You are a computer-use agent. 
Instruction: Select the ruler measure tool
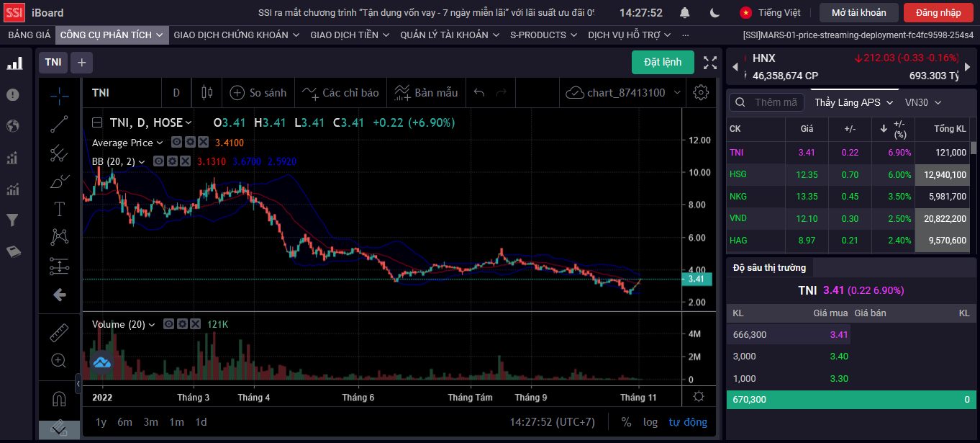[x=60, y=333]
